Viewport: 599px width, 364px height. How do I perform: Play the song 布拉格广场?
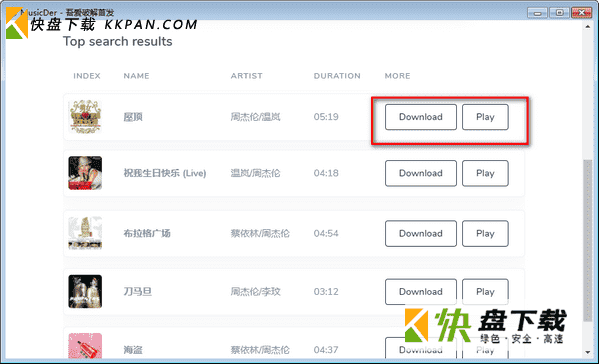point(485,233)
